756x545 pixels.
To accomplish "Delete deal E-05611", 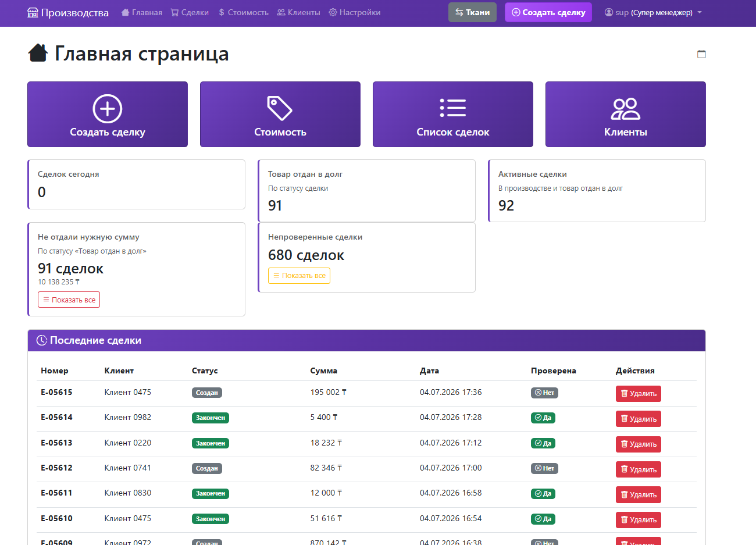I will (x=639, y=494).
